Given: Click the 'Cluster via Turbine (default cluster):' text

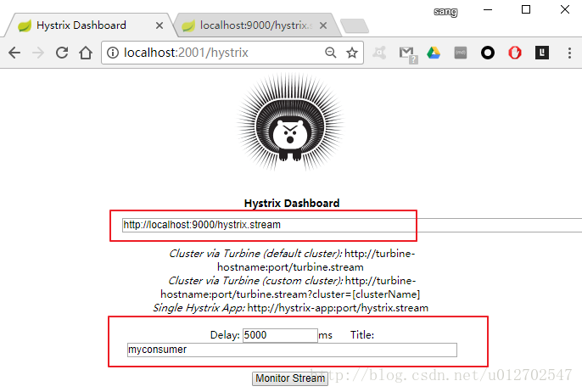Looking at the screenshot, I should coord(255,254).
